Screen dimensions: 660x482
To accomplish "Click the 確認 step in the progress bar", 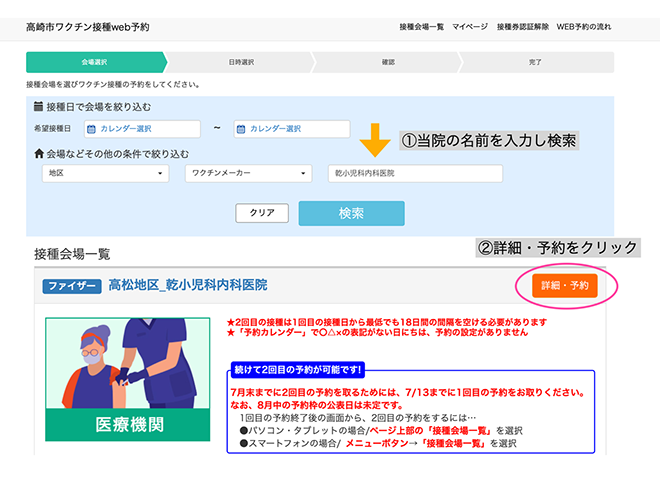I will [388, 62].
